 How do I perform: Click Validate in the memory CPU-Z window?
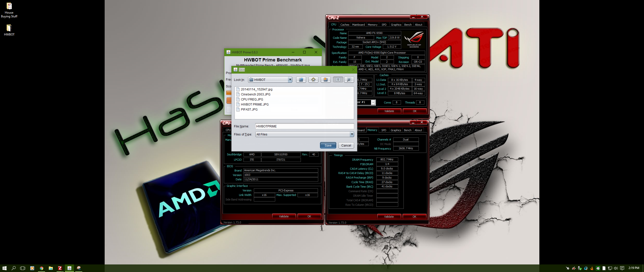389,217
